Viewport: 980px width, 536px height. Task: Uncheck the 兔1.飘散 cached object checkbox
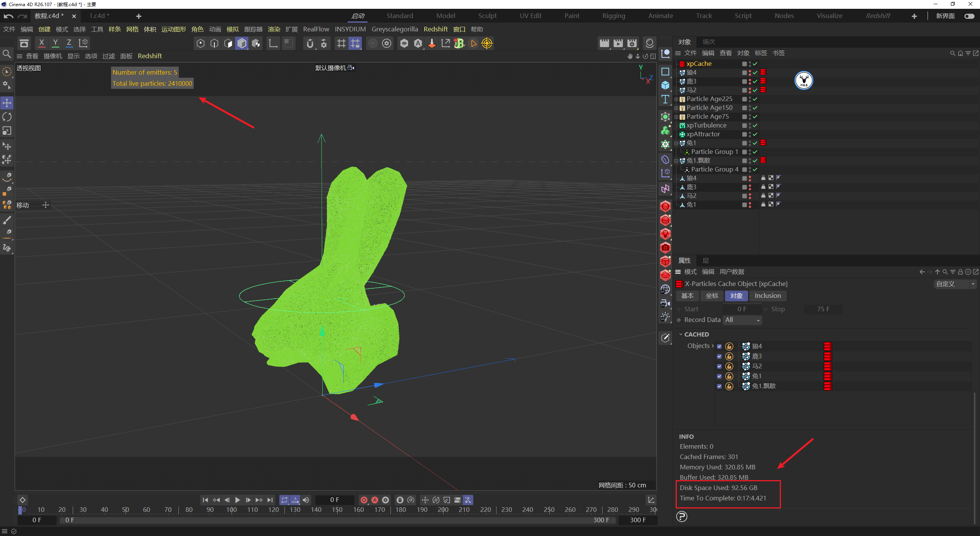tap(719, 386)
